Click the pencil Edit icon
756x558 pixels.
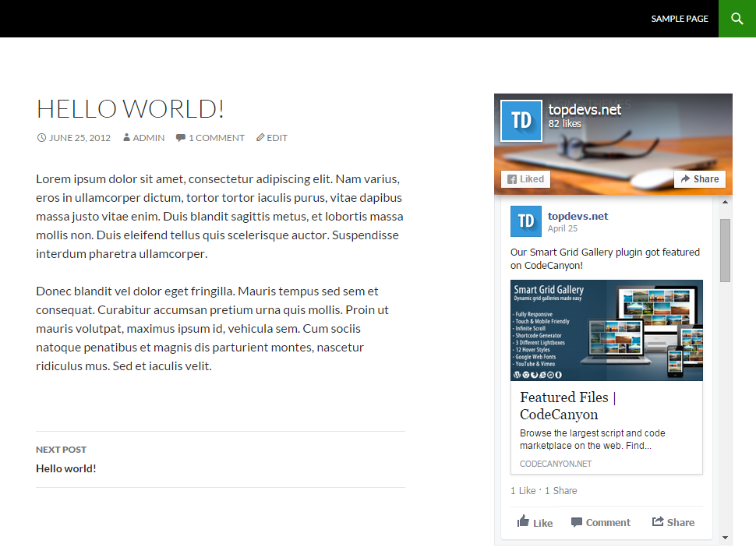point(260,138)
